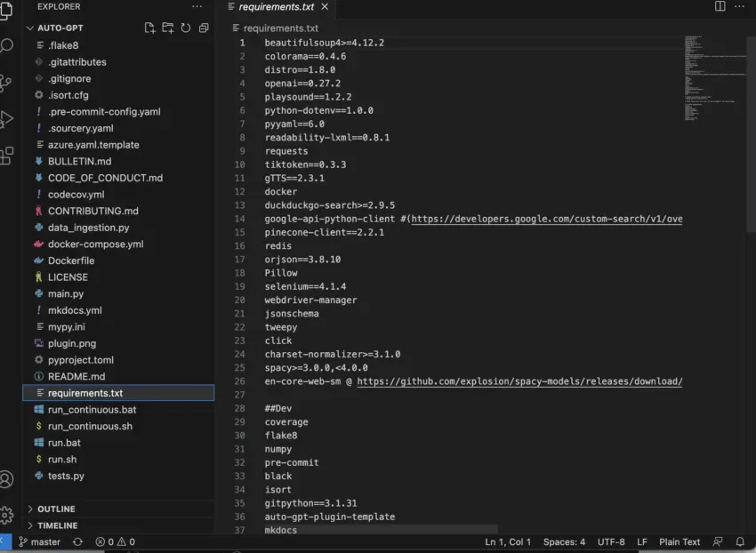The width and height of the screenshot is (756, 553).
Task: Refresh the Explorer file list
Action: click(186, 28)
